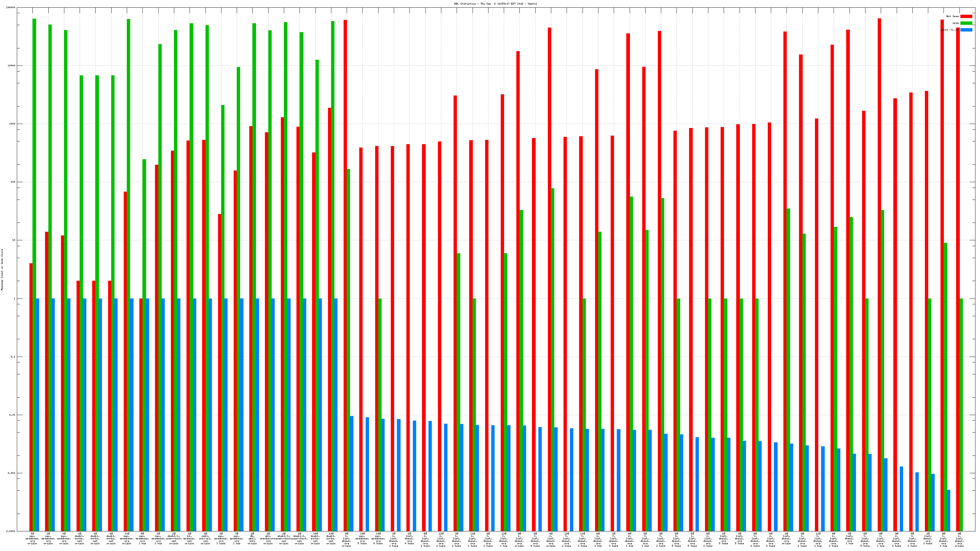Click the RBL Statistics chart title

tap(495, 4)
